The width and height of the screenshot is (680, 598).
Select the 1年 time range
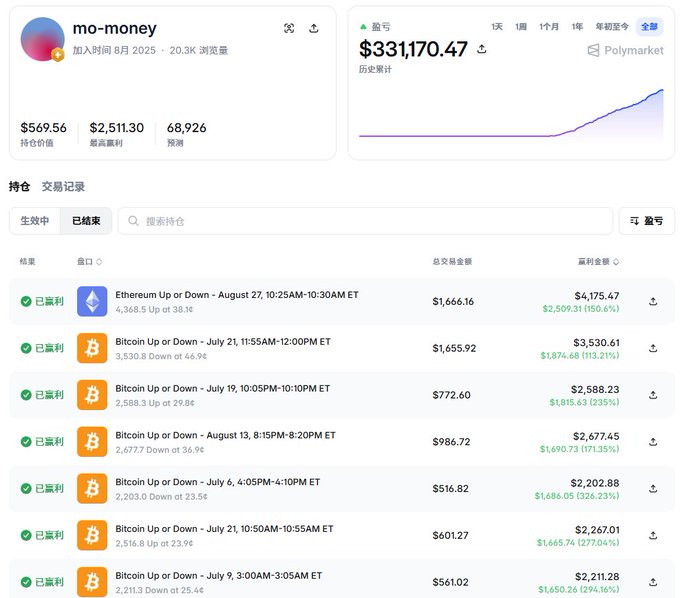577,27
